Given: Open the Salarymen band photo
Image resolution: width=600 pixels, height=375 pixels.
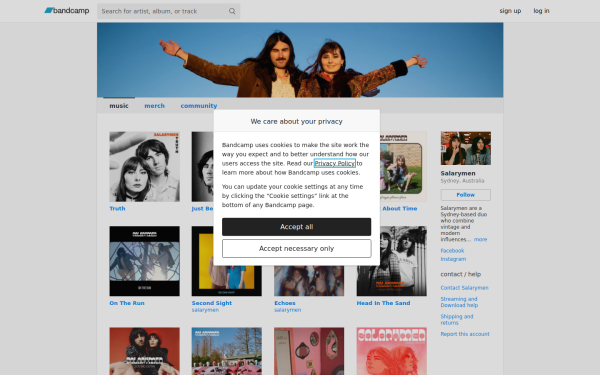Looking at the screenshot, I should coord(465,148).
